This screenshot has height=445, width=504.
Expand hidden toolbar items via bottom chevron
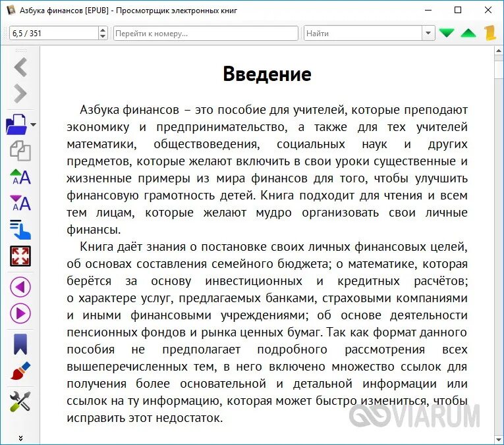click(x=20, y=438)
